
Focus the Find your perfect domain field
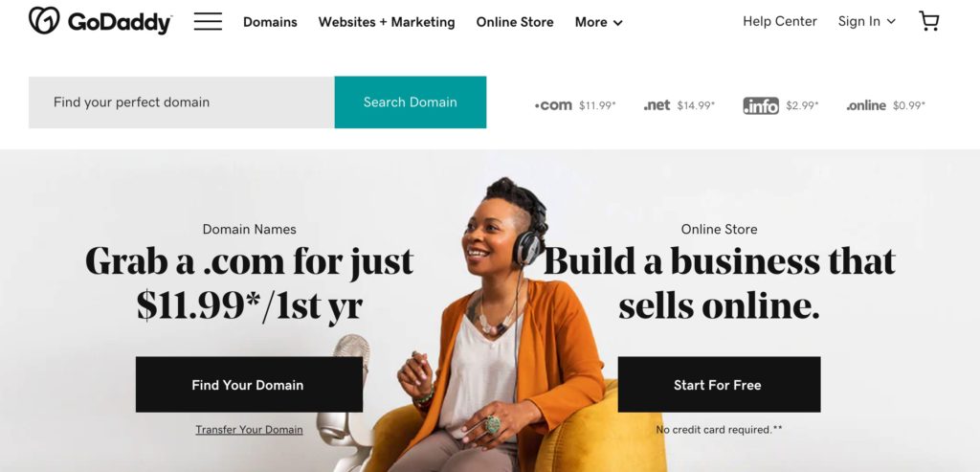coord(181,101)
